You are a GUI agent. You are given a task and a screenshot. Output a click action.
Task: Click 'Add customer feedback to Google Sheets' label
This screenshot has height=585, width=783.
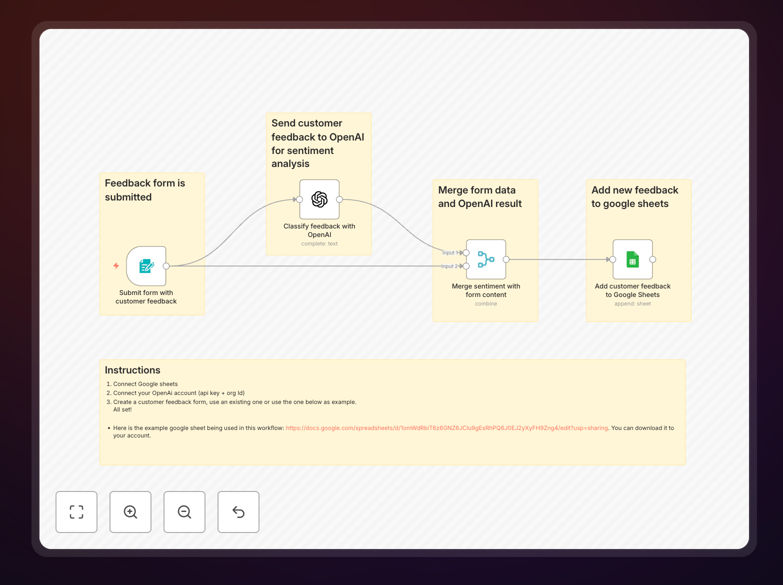633,290
